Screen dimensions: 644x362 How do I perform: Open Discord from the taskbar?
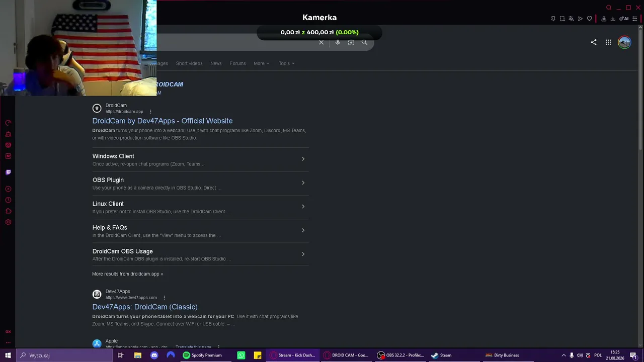point(154,355)
